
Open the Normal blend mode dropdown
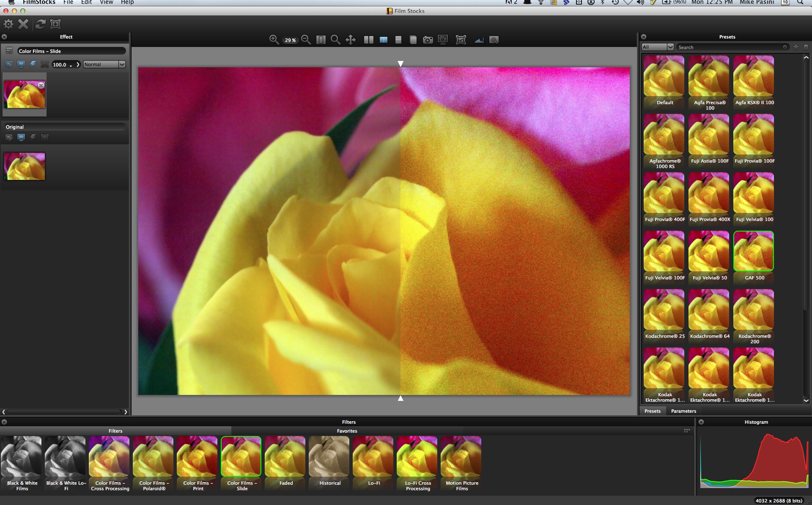pyautogui.click(x=104, y=64)
